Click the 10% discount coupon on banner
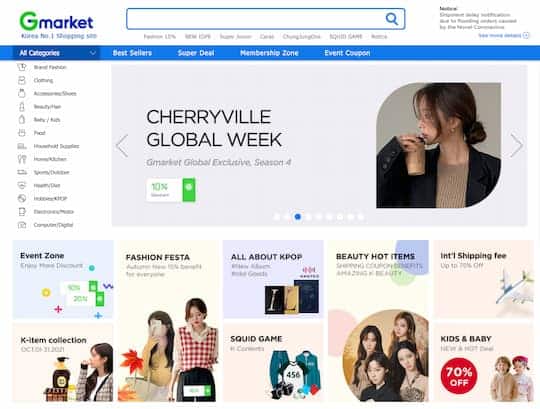 171,190
